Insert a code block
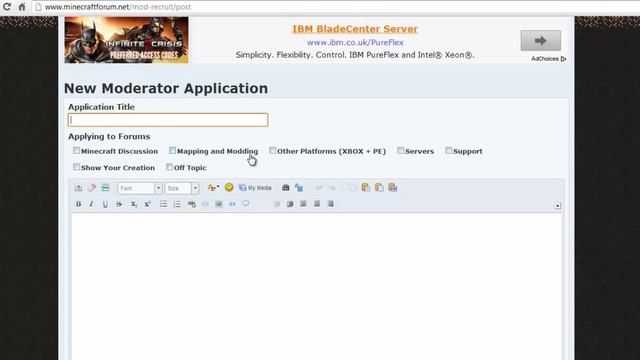This screenshot has width=640, height=360. coord(232,204)
